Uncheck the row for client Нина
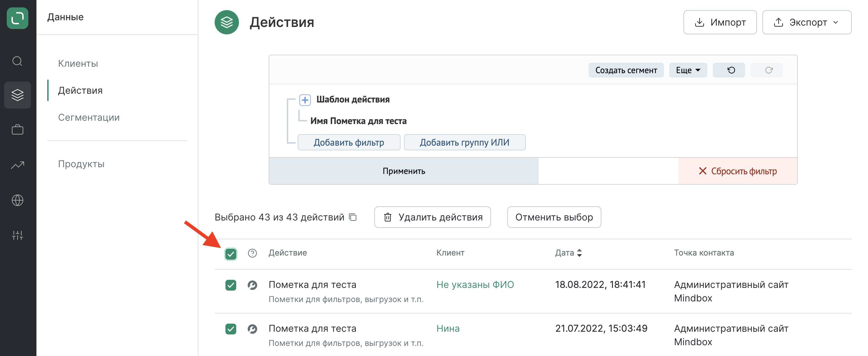This screenshot has height=356, width=868. (231, 329)
